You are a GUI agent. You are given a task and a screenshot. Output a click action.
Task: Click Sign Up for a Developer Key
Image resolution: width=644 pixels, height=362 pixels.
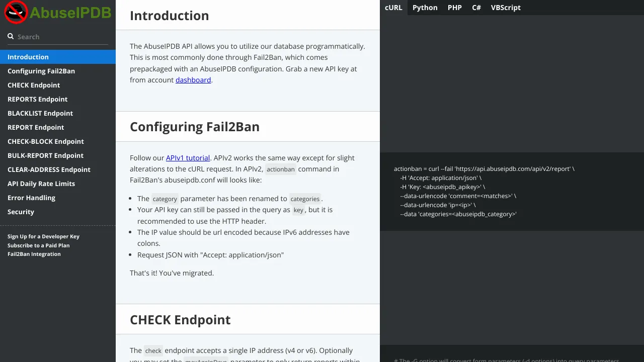coord(43,236)
